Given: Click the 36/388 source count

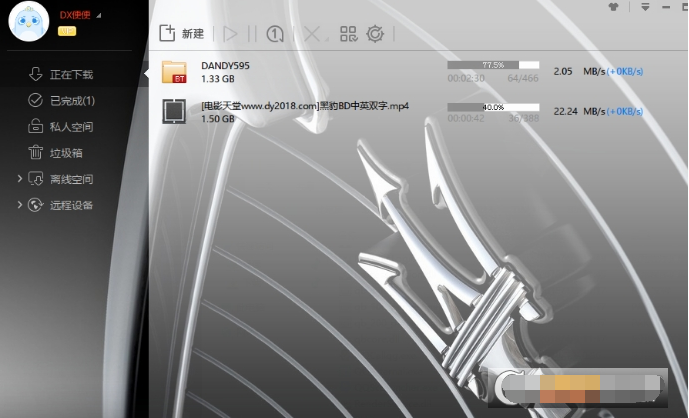Looking at the screenshot, I should pos(523,119).
